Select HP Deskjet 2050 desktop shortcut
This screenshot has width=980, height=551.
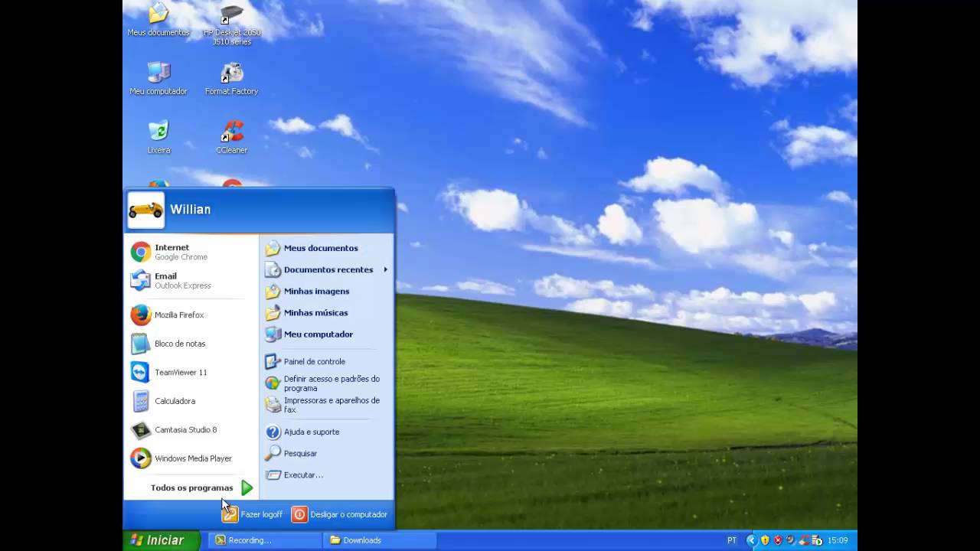click(232, 24)
